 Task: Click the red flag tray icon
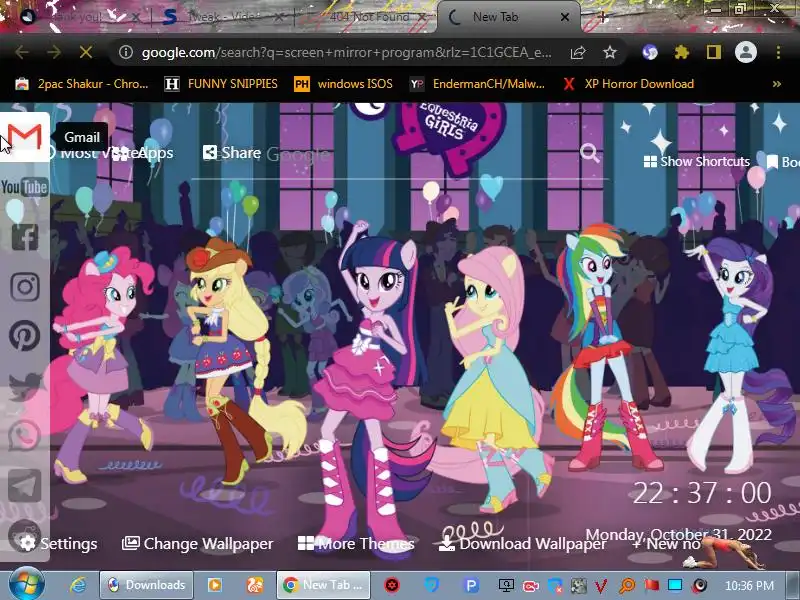(651, 585)
